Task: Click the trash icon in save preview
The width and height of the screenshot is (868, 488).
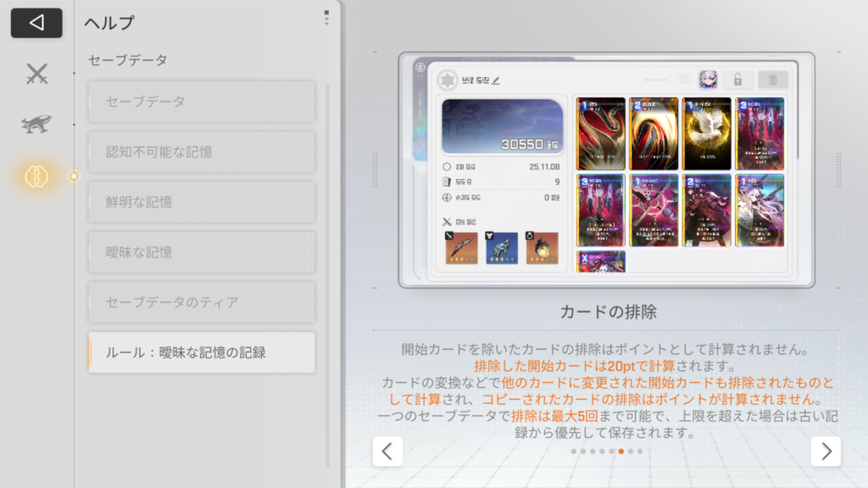Action: [x=772, y=80]
